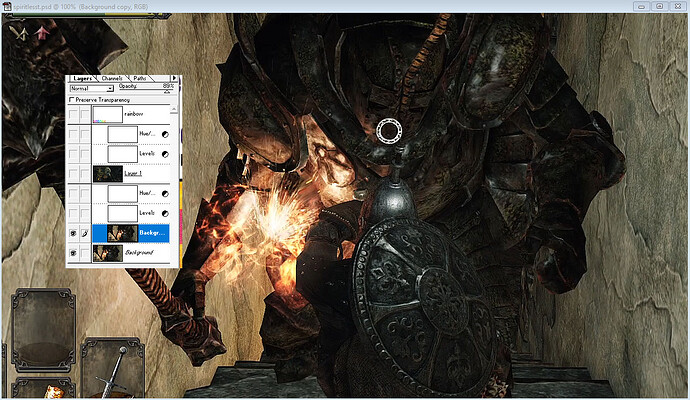Show the Hue/Sat layer directly below Layer 1
The width and height of the screenshot is (690, 400).
click(73, 193)
